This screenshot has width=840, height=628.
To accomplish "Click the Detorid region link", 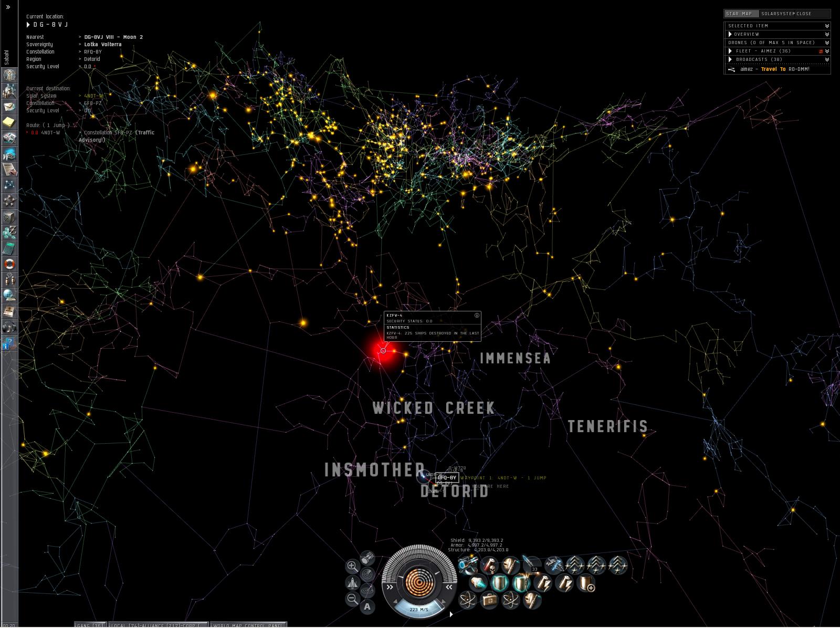I will (x=92, y=59).
